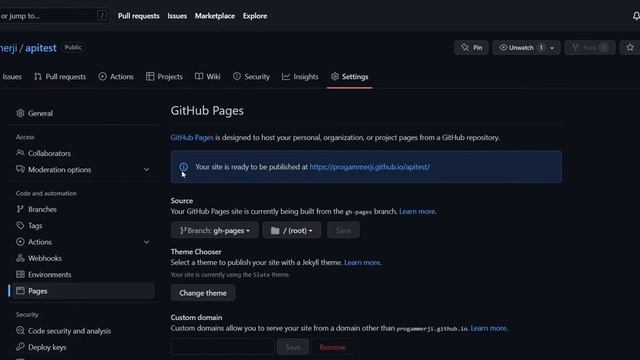This screenshot has width=640, height=360.
Task: Expand Moderation options chevron
Action: [146, 169]
